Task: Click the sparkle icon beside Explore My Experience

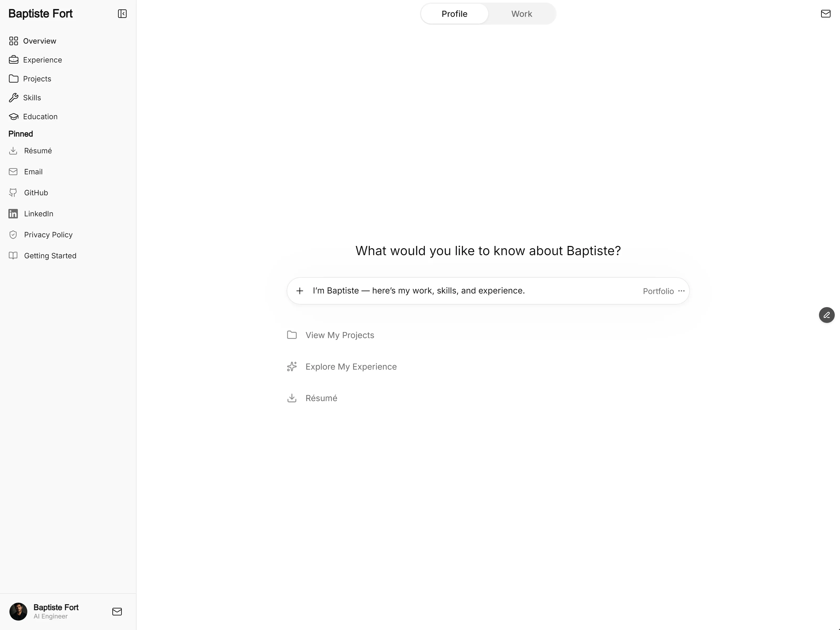Action: point(292,366)
